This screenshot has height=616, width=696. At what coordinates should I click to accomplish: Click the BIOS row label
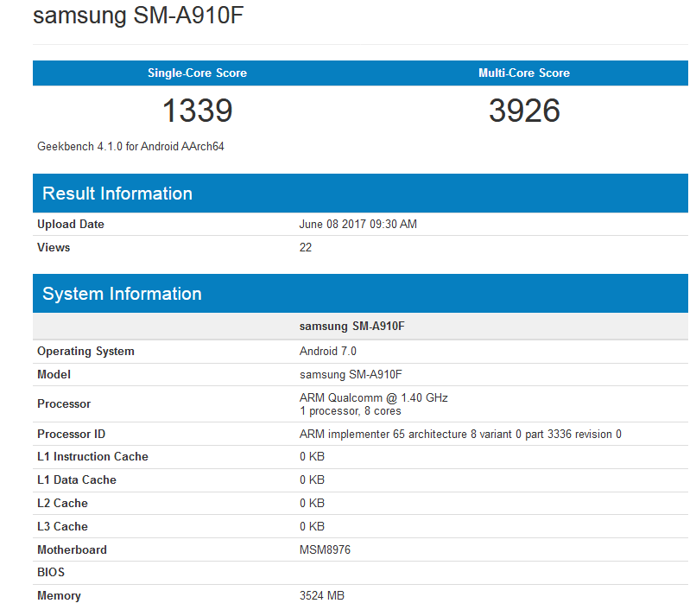51,572
